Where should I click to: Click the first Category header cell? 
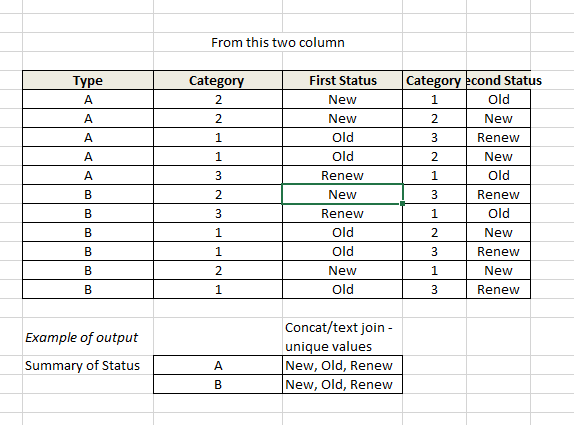218,80
